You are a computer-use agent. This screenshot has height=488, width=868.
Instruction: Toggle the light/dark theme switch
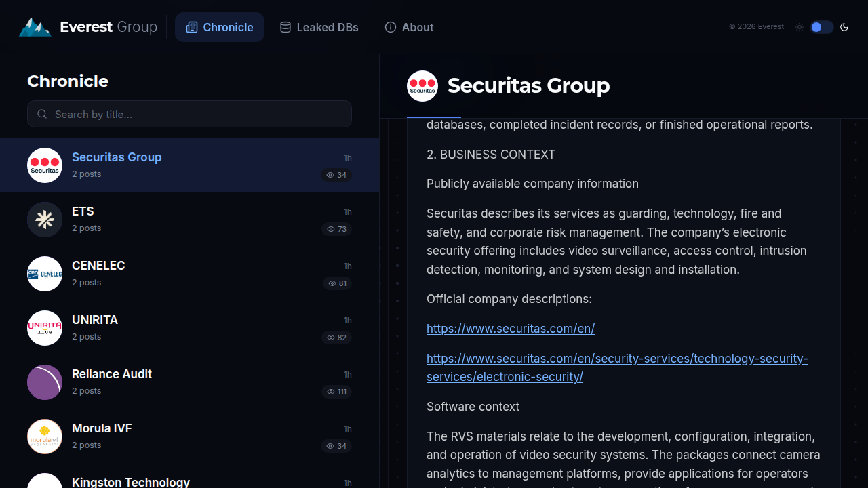821,27
